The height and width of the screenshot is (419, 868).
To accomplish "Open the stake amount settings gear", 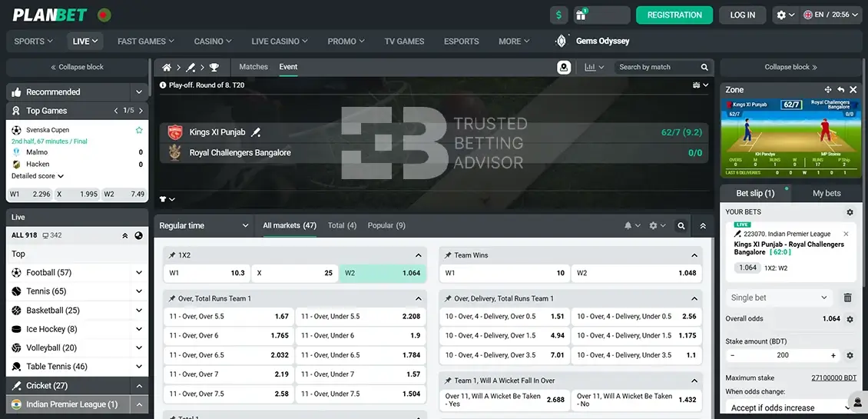I will pyautogui.click(x=850, y=355).
